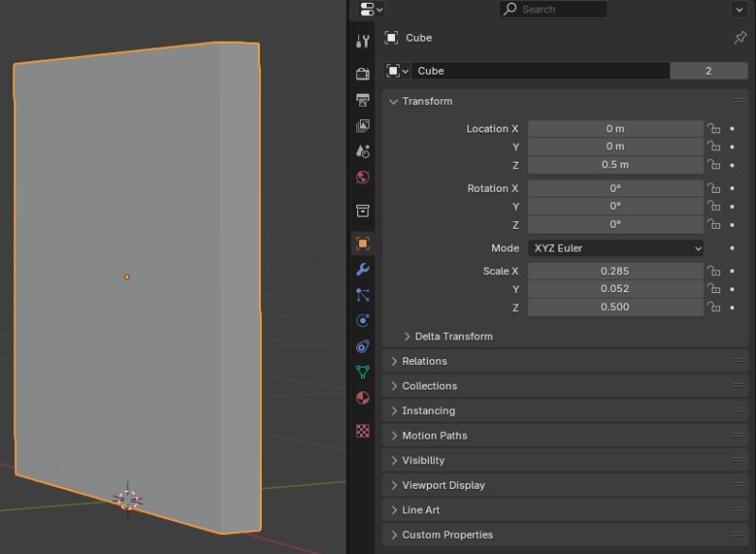
Task: Open the XYZ Euler rotation mode dropdown
Action: pos(615,248)
